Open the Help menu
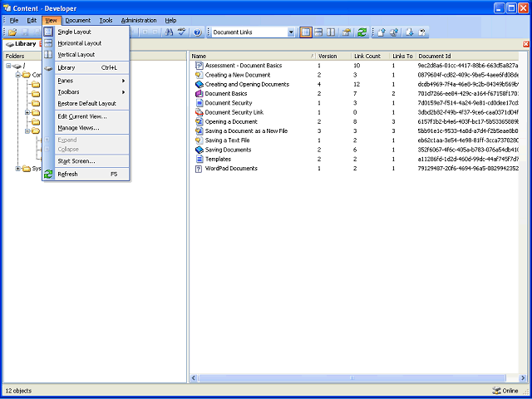This screenshot has height=399, width=532. click(x=170, y=20)
